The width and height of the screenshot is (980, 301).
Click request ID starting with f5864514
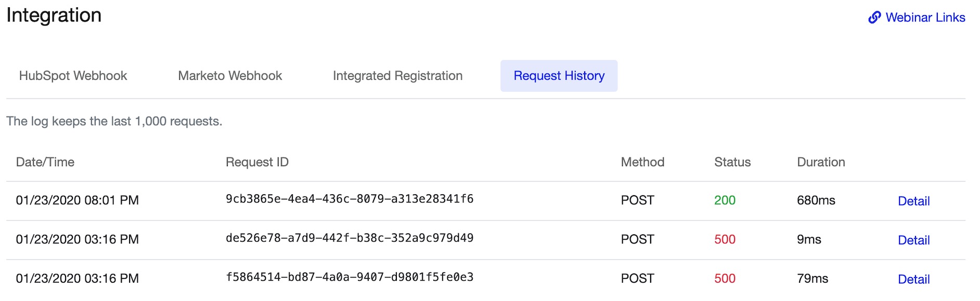click(350, 277)
